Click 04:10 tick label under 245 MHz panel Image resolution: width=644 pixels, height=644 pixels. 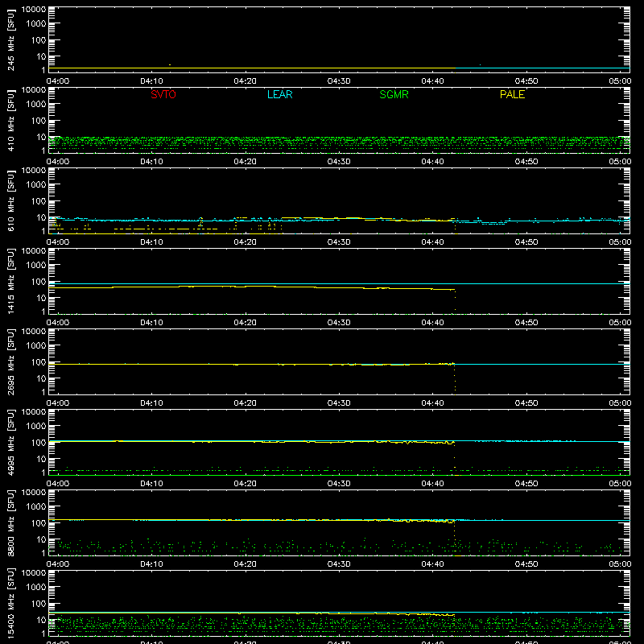151,81
